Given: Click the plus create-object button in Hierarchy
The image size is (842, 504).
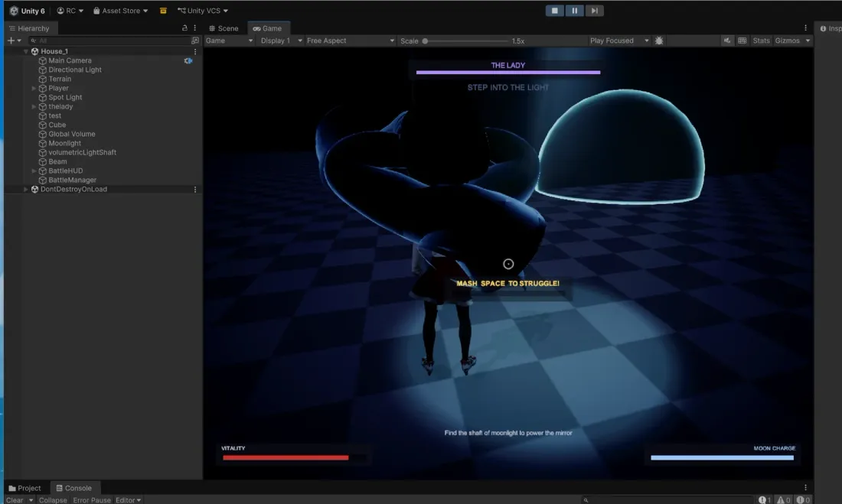Looking at the screenshot, I should 11,41.
